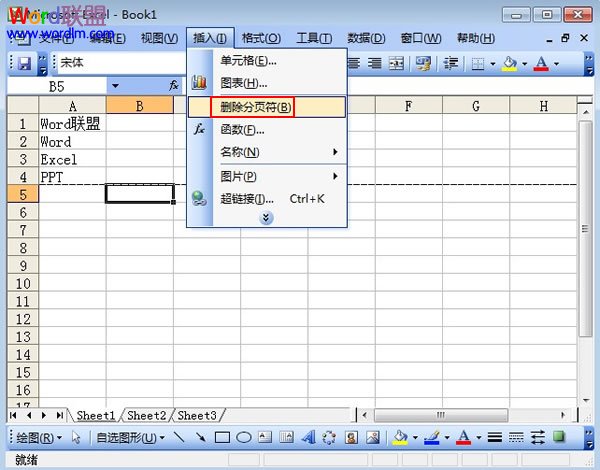Expand the 名称(N) submenu
Image resolution: width=600 pixels, height=470 pixels.
pyautogui.click(x=267, y=152)
